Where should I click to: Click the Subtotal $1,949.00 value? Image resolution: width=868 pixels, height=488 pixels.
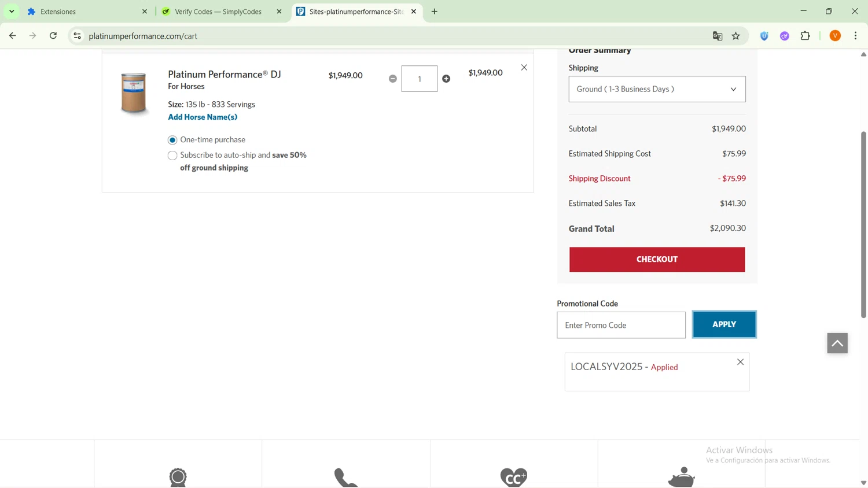(729, 129)
